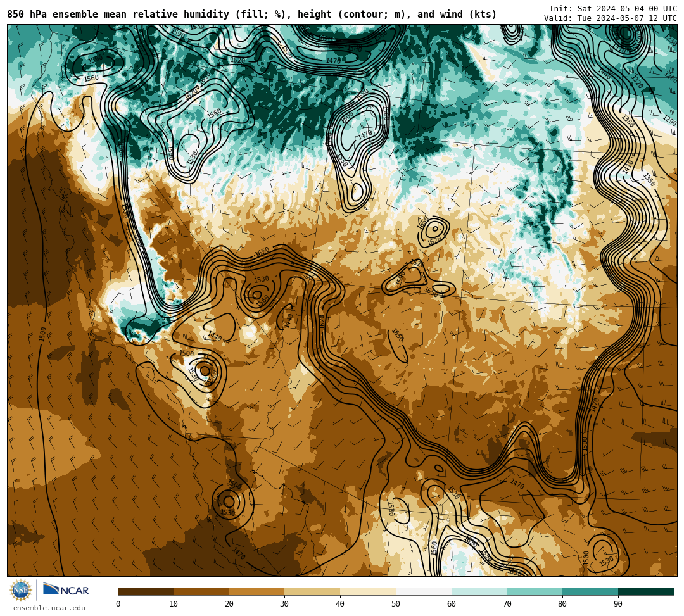Click the 70–80% teal colorbar segment
684x616 pixels.
pos(535,591)
